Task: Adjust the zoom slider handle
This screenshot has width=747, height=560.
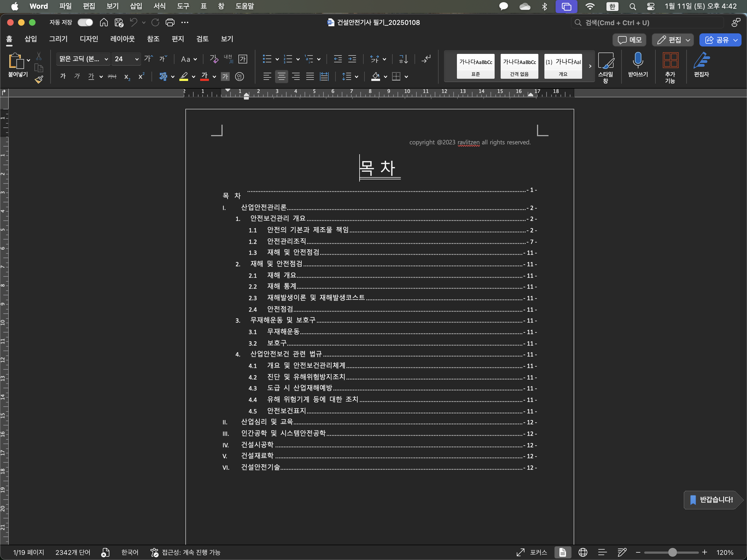Action: (672, 552)
